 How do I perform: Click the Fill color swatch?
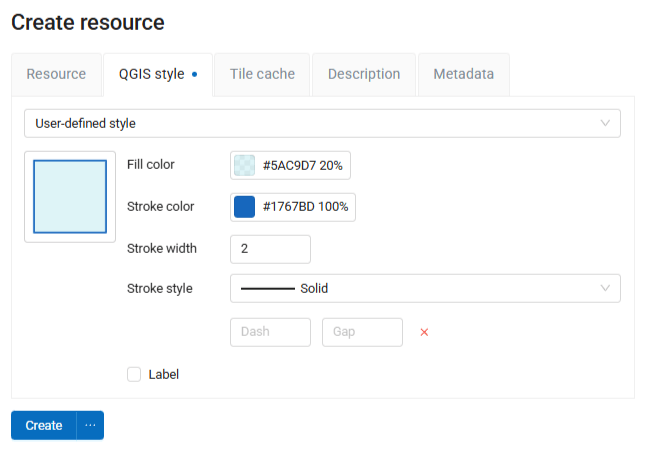click(244, 165)
